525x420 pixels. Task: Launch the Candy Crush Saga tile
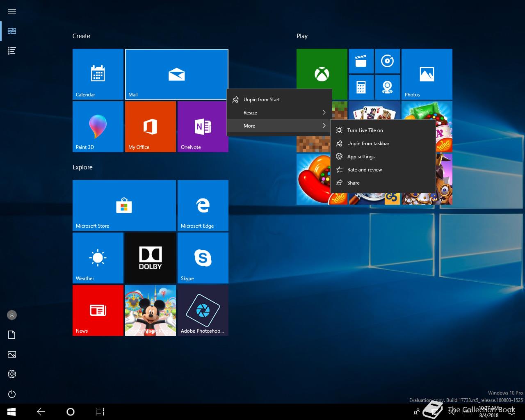pos(313,179)
